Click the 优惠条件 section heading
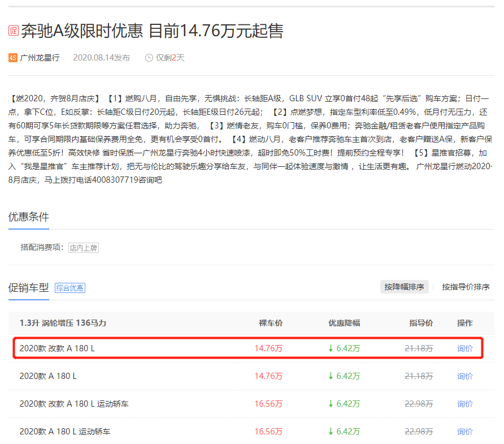Viewport: 504px width, 444px height. pyautogui.click(x=29, y=217)
